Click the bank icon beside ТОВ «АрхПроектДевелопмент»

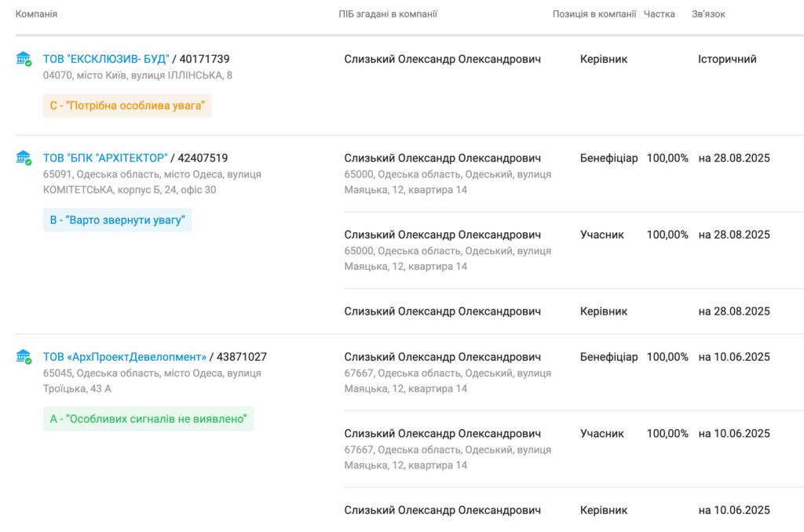tap(24, 357)
